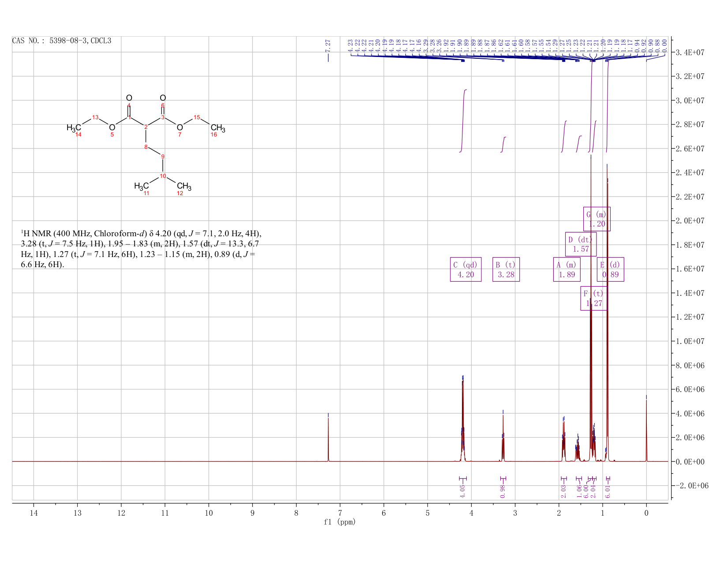The image size is (728, 563).
Task: Click the 10 tick on the ppm axis
Action: (x=209, y=513)
